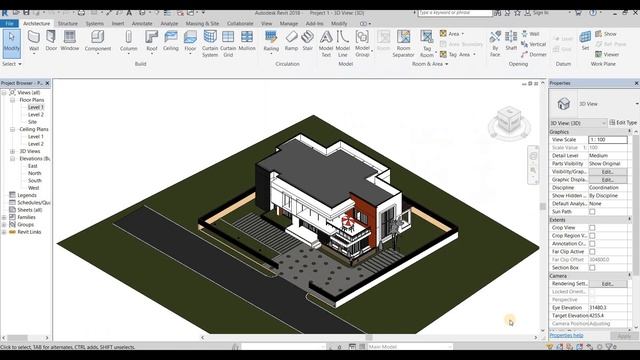Select the Floor tool

click(x=190, y=42)
